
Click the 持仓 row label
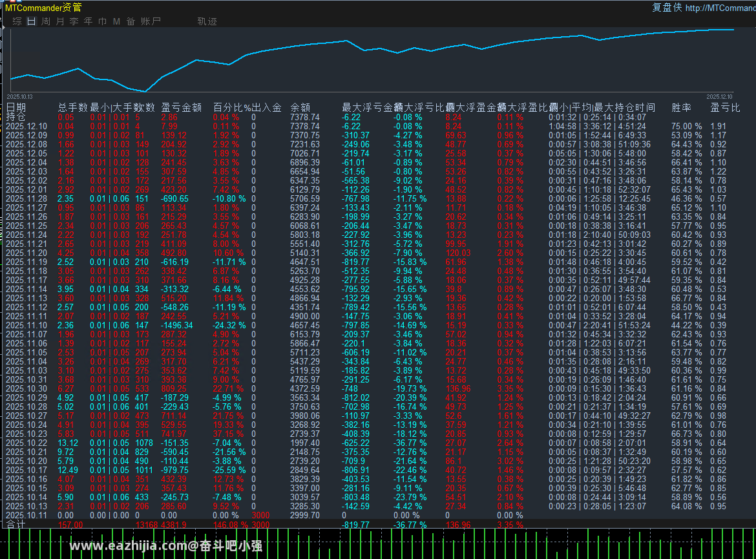pos(16,117)
